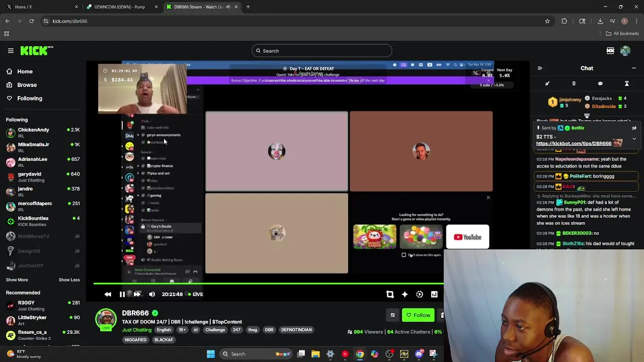
Task: Open the playback settings icon in player
Action: point(420,294)
